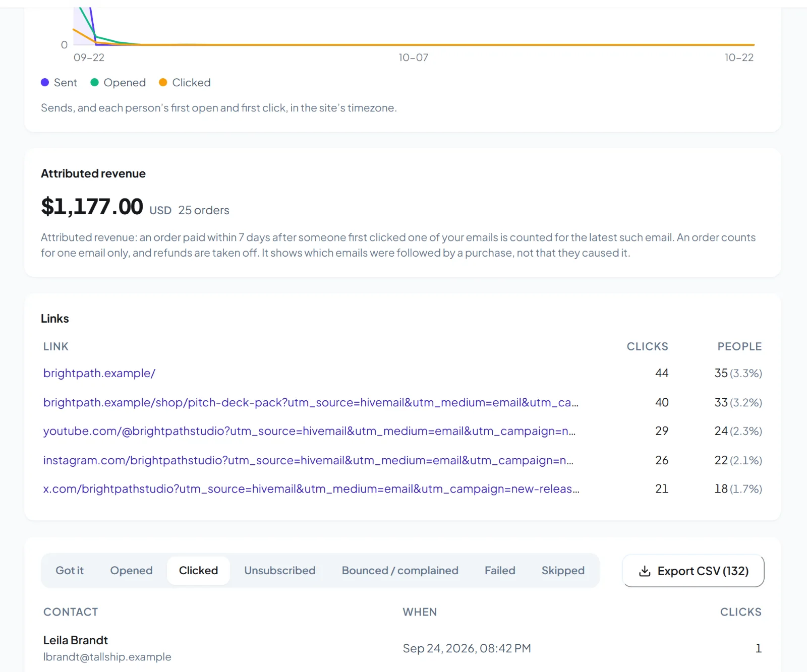807x672 pixels.
Task: Open the Unsubscribed tab
Action: [x=280, y=571]
